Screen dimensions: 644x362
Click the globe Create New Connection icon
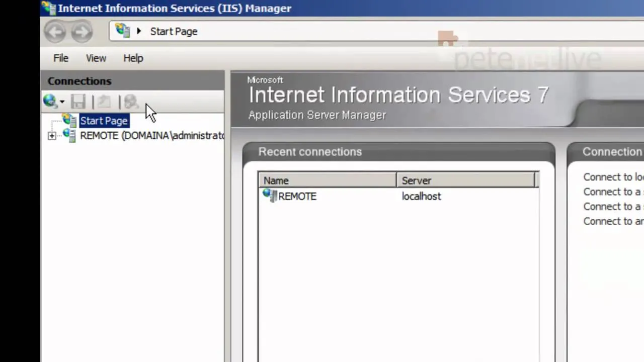pos(50,102)
